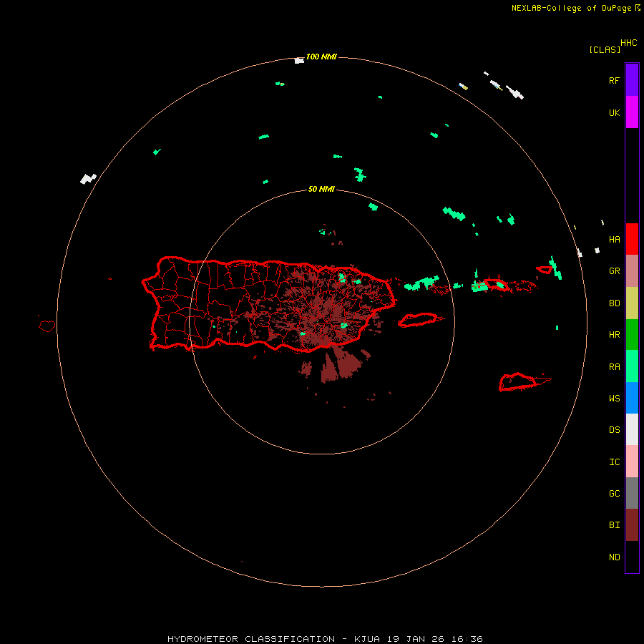This screenshot has width=644, height=644.
Task: Click the "HR" legend label
Action: (x=614, y=335)
